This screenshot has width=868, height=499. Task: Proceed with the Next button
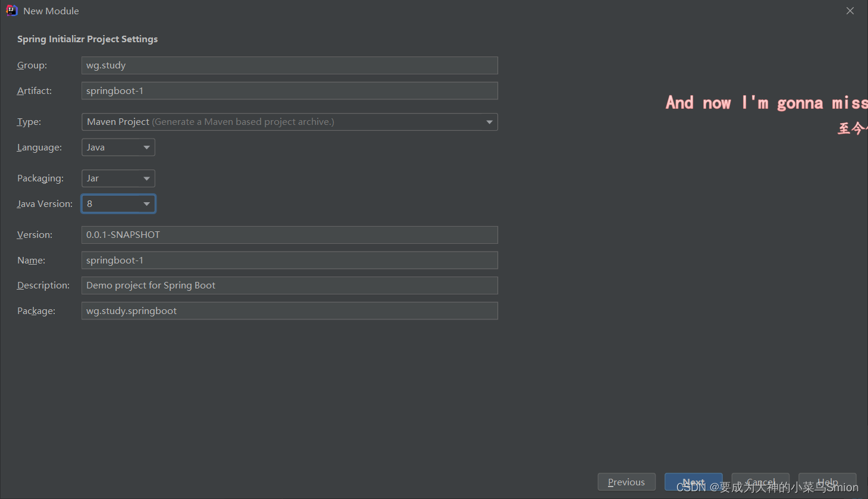pos(694,482)
